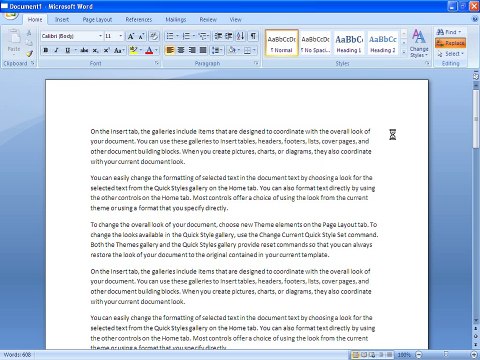
Task: Click Shrink Font icon
Action: coord(141,36)
